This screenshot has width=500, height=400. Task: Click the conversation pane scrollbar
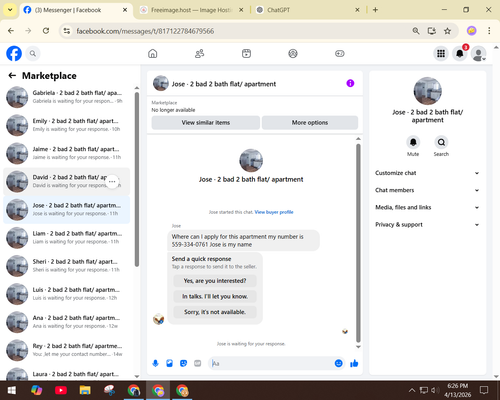(358, 243)
